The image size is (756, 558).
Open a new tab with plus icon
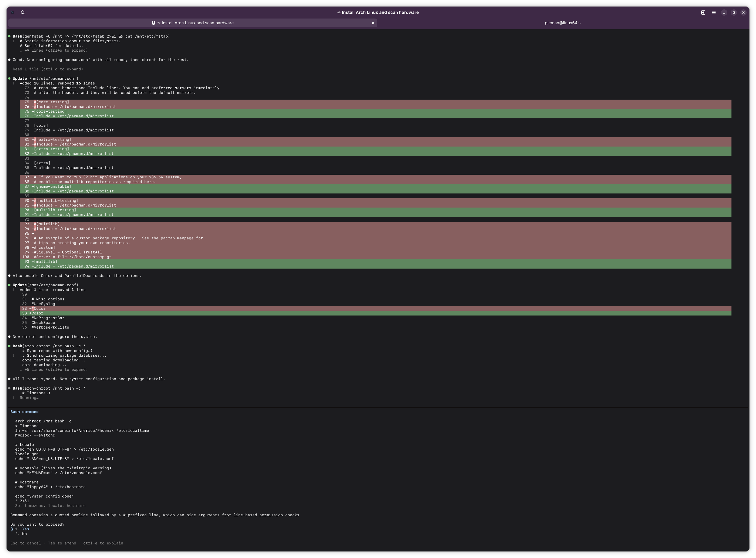pos(703,13)
